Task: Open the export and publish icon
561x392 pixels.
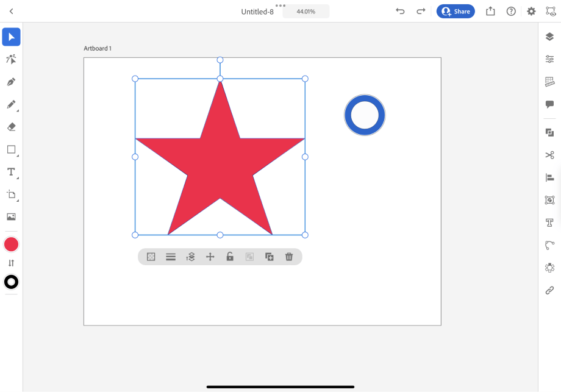Action: [x=490, y=11]
